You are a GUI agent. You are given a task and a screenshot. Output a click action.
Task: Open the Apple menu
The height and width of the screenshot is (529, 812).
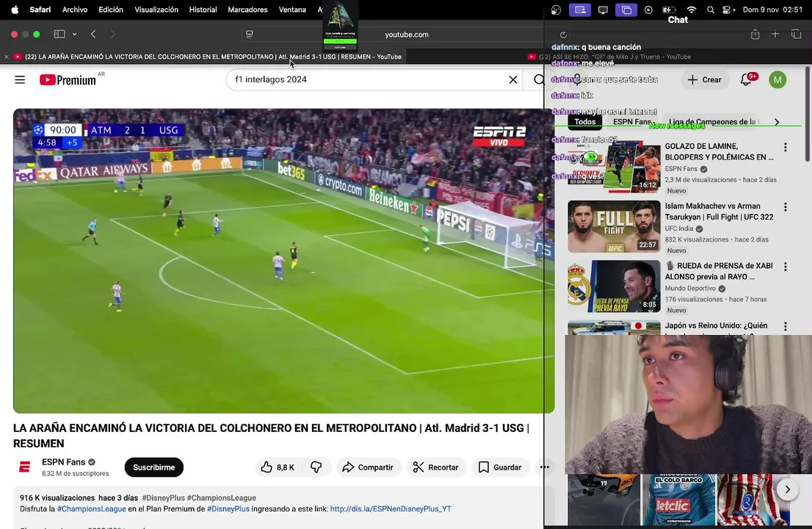pyautogui.click(x=15, y=10)
